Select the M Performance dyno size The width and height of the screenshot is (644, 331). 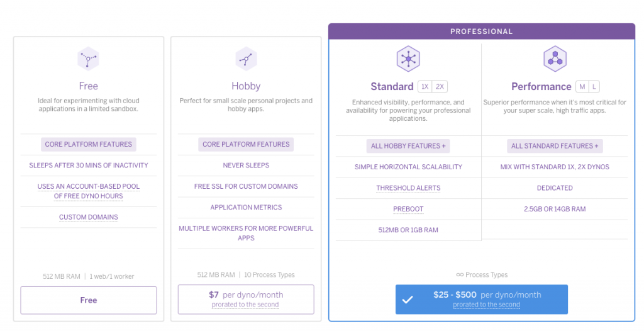pyautogui.click(x=582, y=87)
